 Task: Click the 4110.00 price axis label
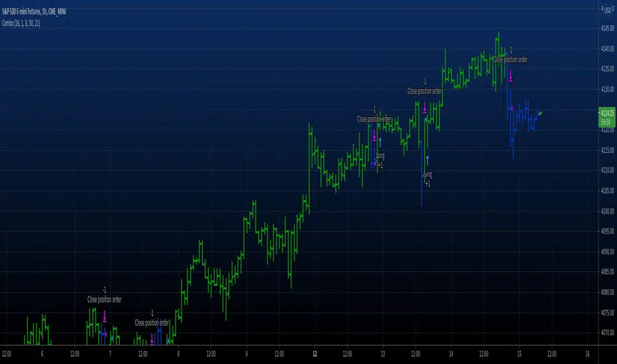(607, 170)
